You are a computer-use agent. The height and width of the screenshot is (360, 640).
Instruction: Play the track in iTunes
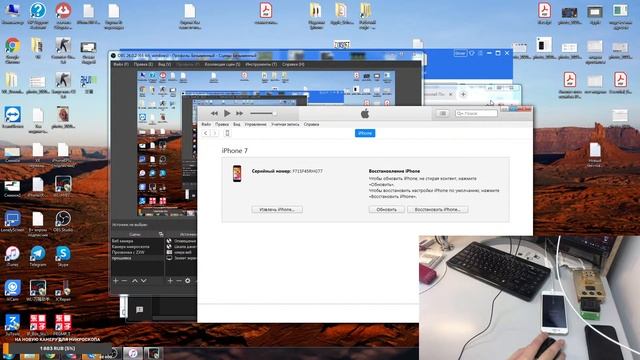click(x=227, y=113)
